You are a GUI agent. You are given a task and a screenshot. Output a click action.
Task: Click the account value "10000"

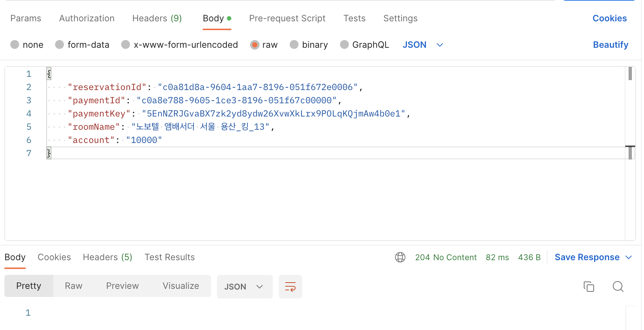(x=144, y=140)
